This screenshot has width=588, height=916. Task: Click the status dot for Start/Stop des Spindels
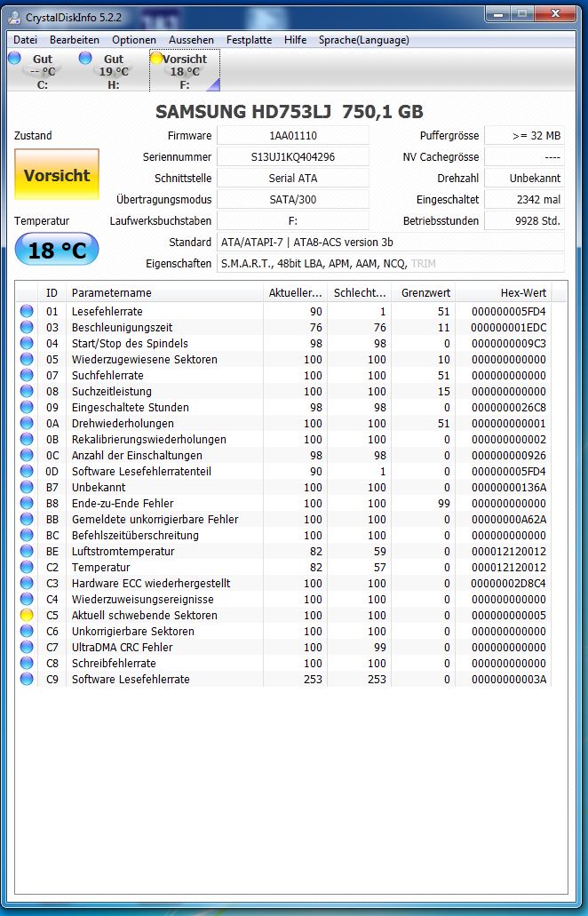27,344
